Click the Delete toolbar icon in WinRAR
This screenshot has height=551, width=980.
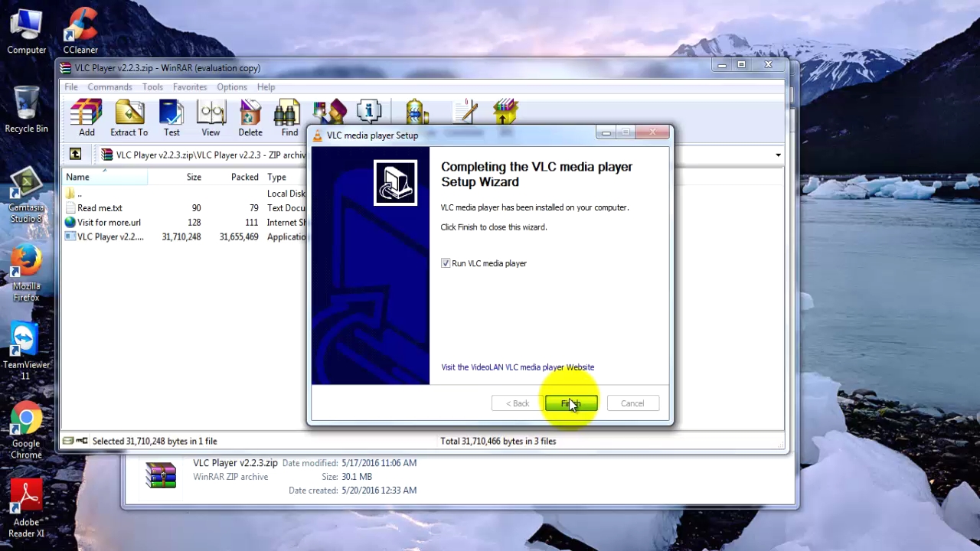coord(250,119)
